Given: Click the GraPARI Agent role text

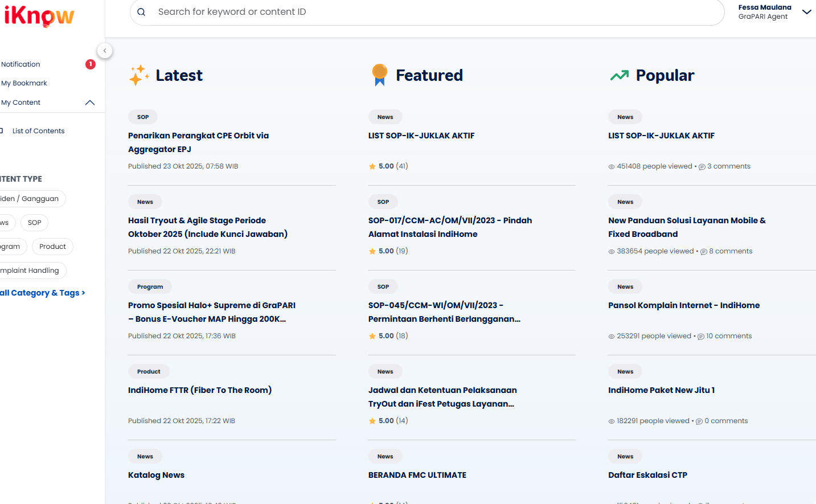Looking at the screenshot, I should 763,17.
